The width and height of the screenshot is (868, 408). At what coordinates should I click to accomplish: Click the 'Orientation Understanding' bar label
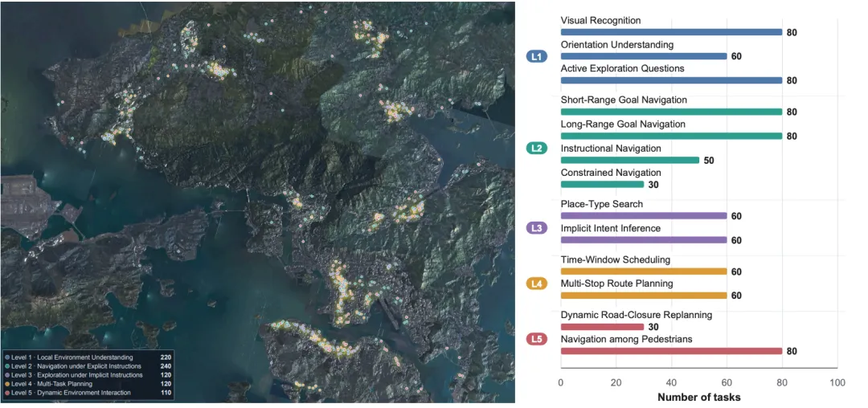pos(617,45)
